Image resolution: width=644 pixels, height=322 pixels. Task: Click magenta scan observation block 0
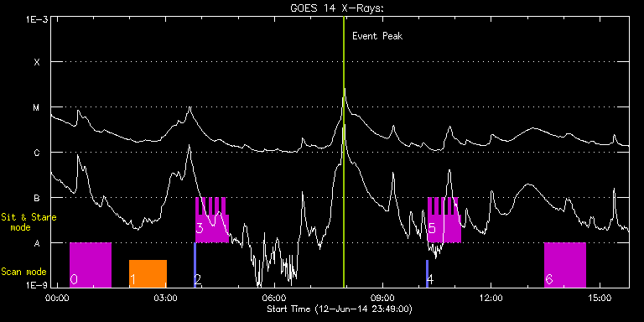point(91,265)
